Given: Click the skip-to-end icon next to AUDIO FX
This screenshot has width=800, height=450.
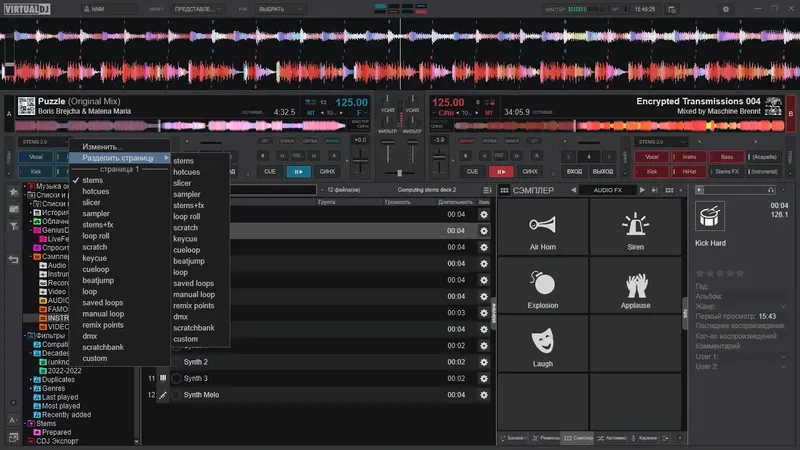Looking at the screenshot, I should [655, 190].
